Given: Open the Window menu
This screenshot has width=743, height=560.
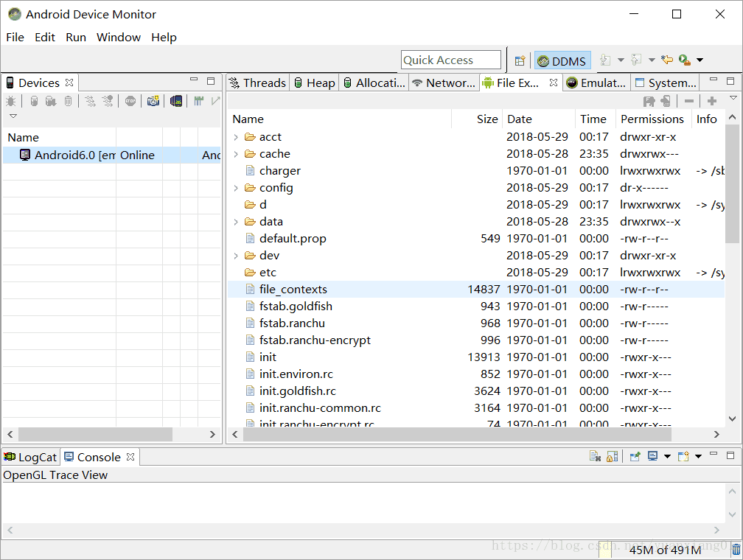Looking at the screenshot, I should click(119, 37).
